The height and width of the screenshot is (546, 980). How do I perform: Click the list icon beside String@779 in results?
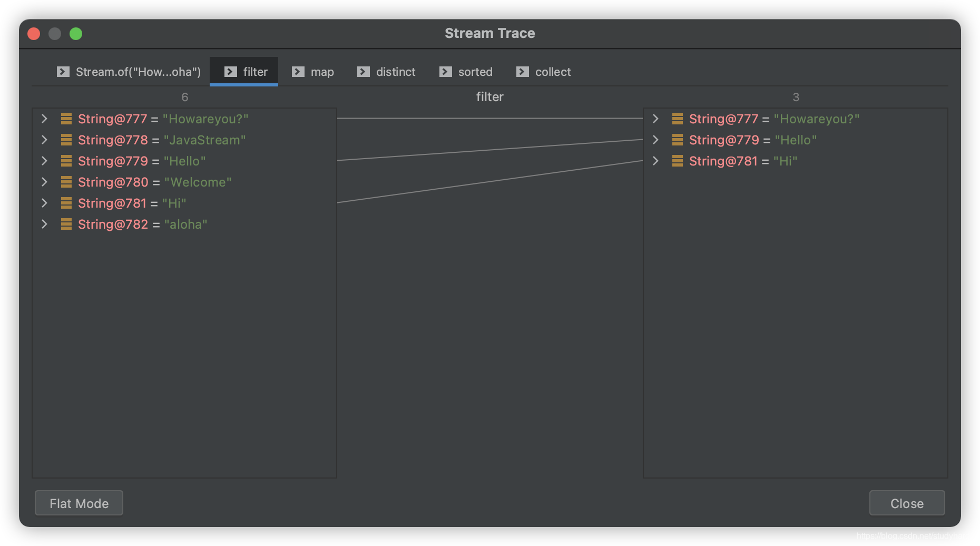pyautogui.click(x=677, y=140)
